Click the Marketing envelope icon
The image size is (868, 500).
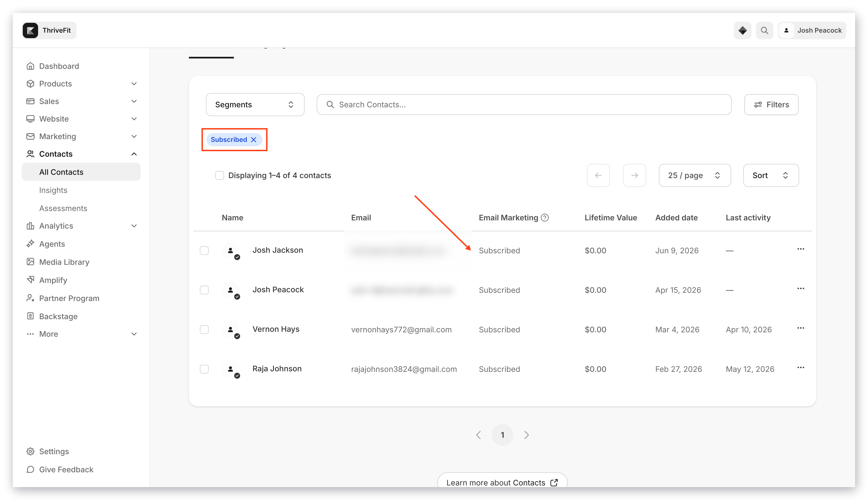[30, 136]
